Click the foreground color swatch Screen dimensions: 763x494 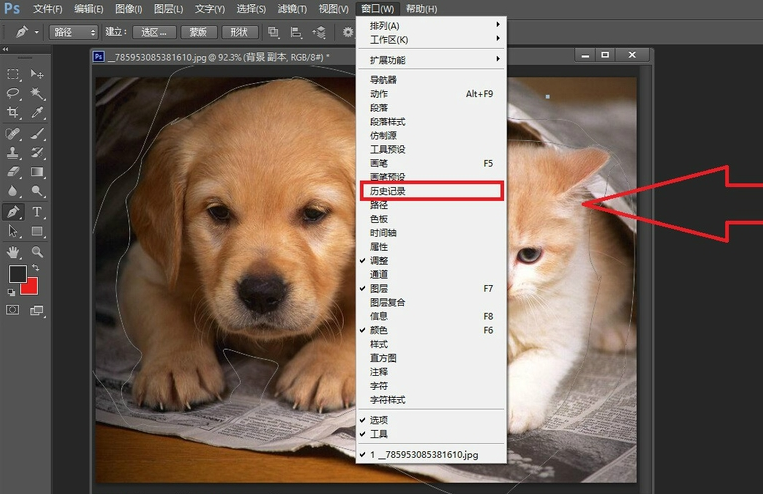(18, 274)
